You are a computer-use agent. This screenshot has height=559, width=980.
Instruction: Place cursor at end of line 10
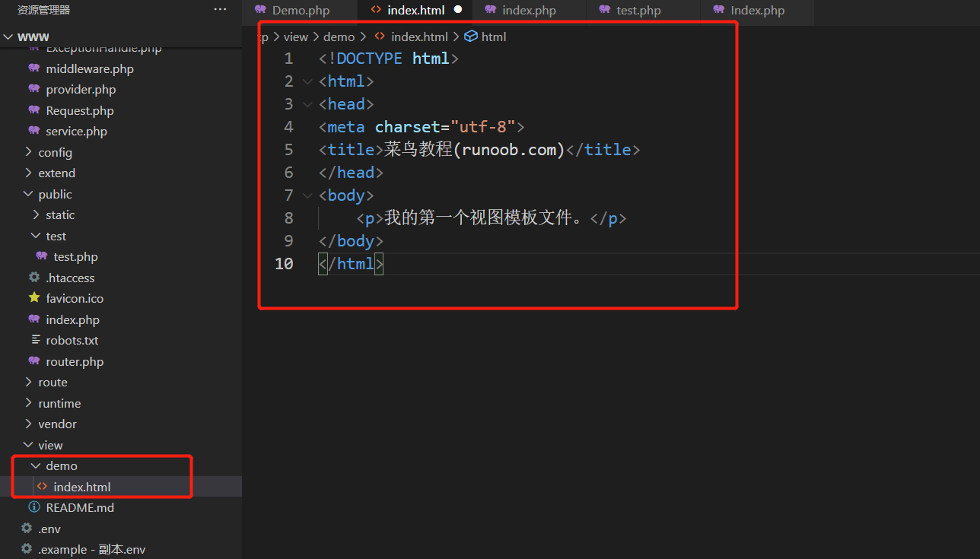click(x=385, y=264)
